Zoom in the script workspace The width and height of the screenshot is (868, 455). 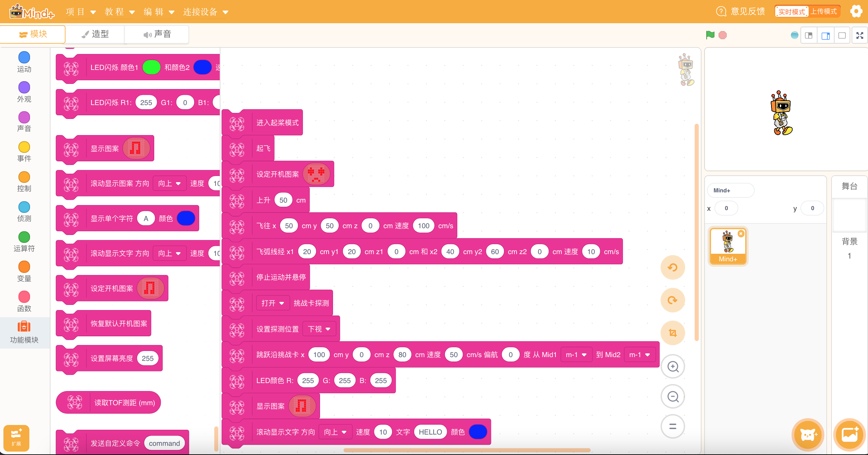pyautogui.click(x=672, y=367)
